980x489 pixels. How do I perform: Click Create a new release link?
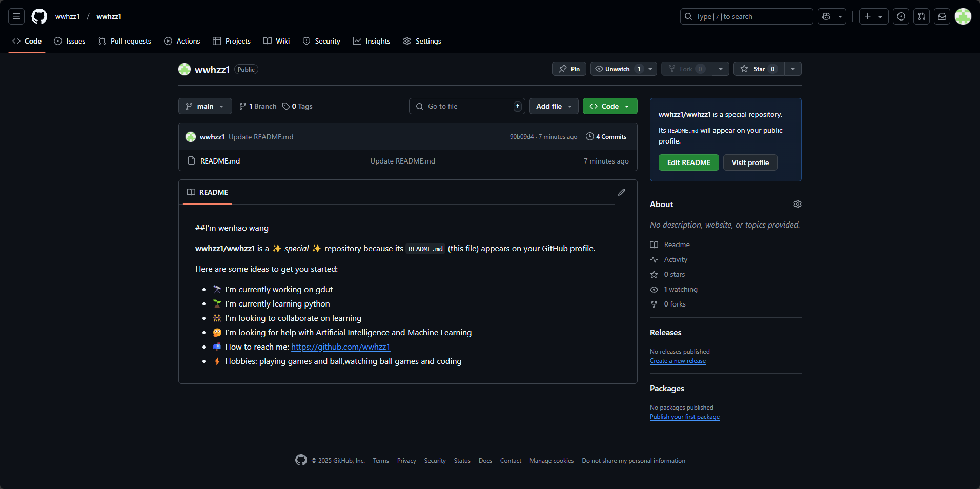coord(678,361)
